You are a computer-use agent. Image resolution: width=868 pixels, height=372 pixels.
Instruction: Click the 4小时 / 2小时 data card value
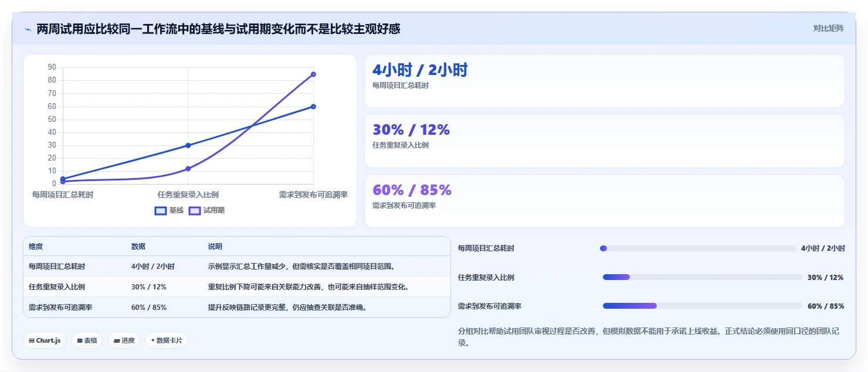(420, 70)
